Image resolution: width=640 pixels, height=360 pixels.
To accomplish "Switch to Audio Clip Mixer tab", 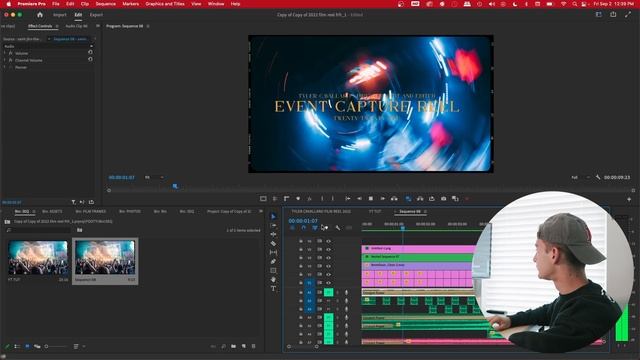I will (76, 26).
